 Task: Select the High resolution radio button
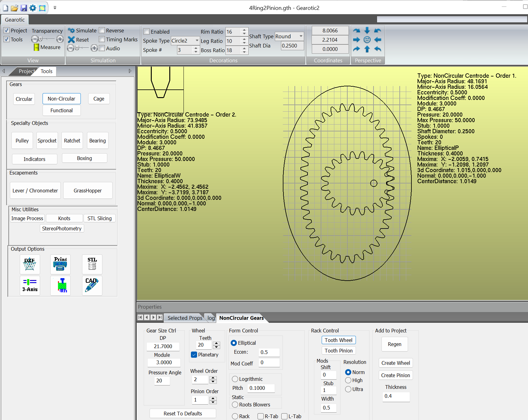(348, 380)
